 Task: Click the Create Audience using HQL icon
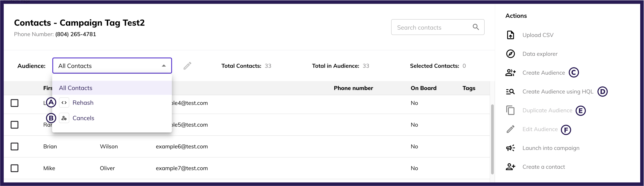510,92
